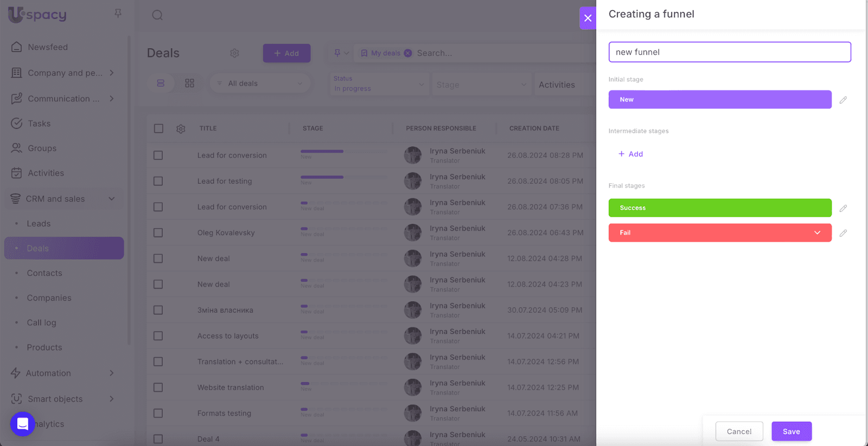Click the search magnifier icon in header
Screen dimensions: 868x446
157,15
